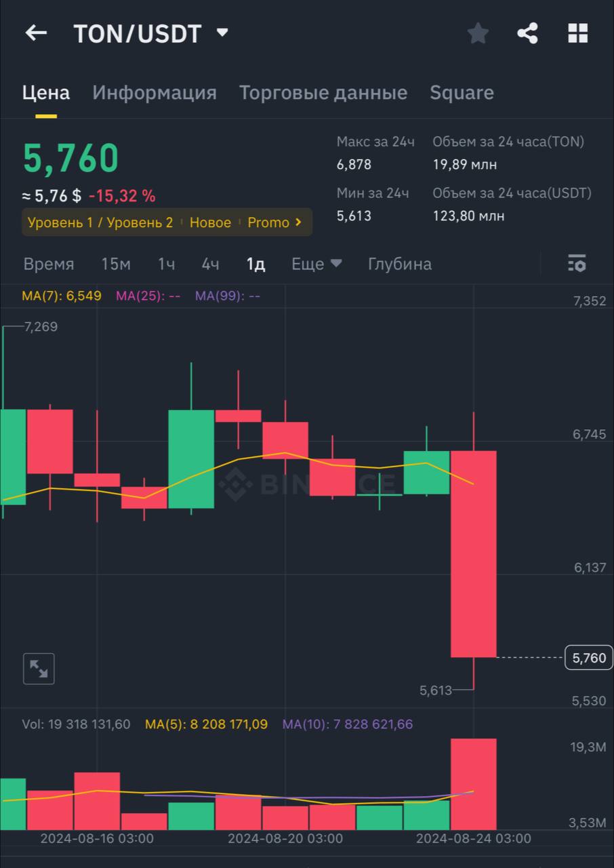Open chart indicator settings icon
The image size is (614, 868).
click(577, 264)
